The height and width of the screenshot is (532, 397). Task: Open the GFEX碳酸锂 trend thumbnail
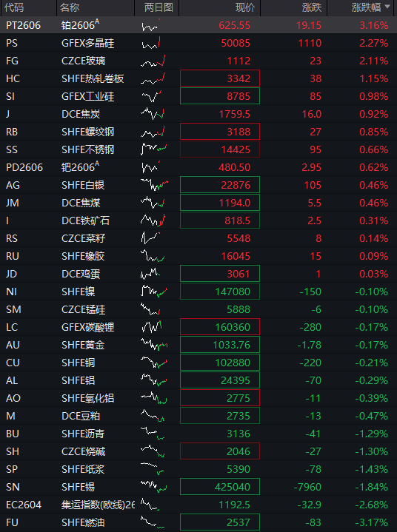pyautogui.click(x=151, y=327)
